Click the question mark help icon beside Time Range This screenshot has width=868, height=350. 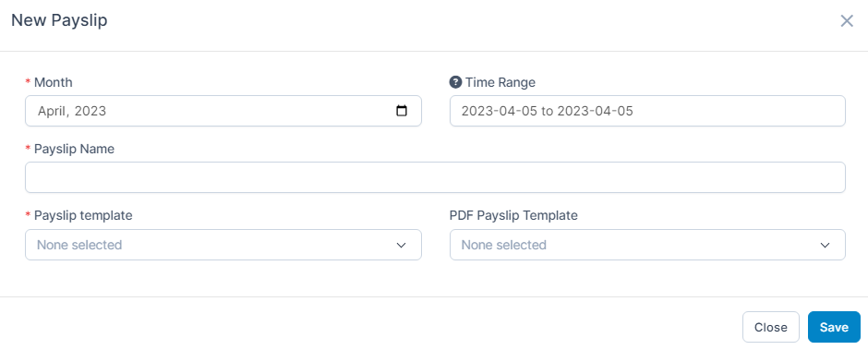[x=455, y=82]
